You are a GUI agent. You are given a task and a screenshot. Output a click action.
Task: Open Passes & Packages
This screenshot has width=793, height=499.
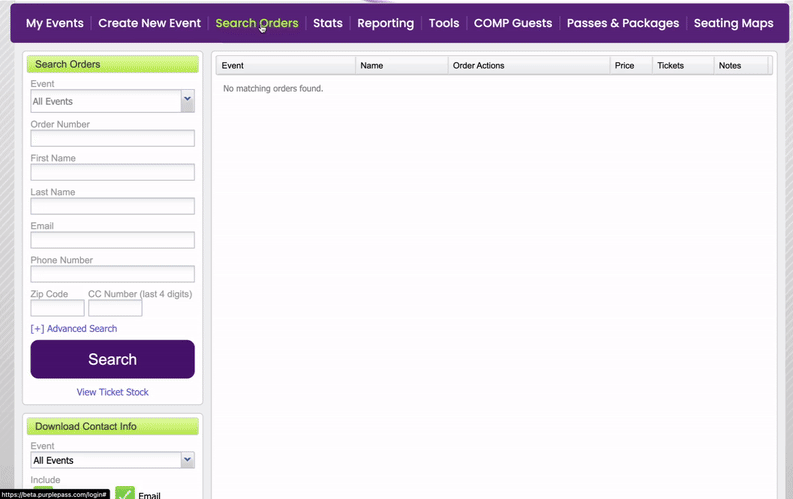tap(622, 23)
